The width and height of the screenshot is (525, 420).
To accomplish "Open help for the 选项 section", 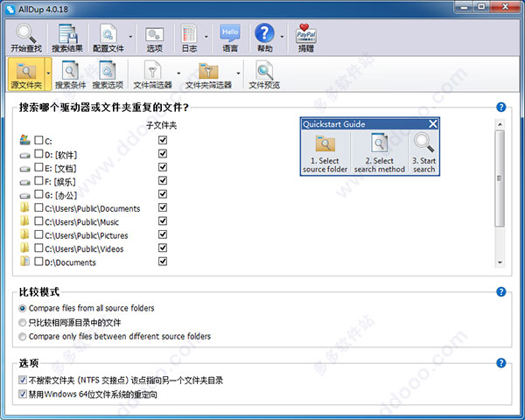I will point(500,363).
